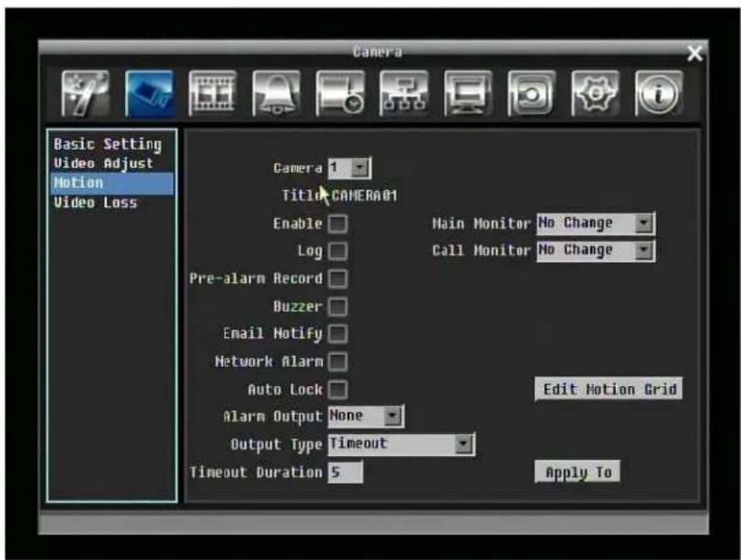
Task: Toggle the Log checkbox
Action: [338, 251]
